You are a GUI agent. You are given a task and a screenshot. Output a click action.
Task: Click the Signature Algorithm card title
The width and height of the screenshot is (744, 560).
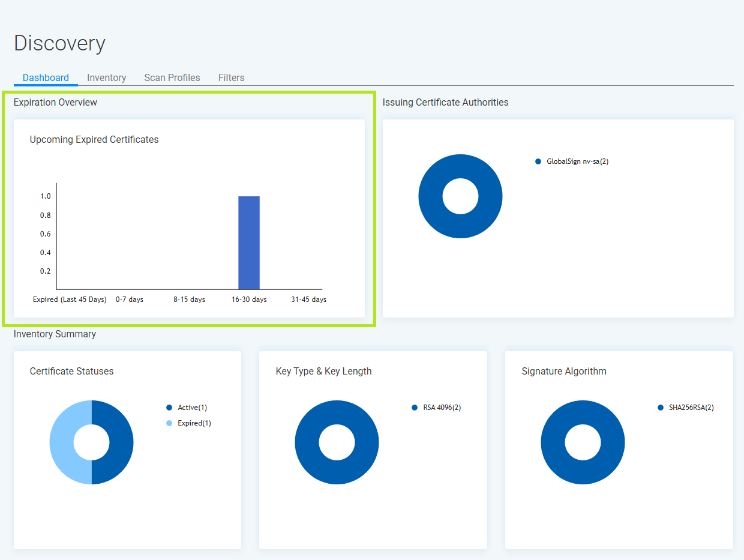pos(564,371)
